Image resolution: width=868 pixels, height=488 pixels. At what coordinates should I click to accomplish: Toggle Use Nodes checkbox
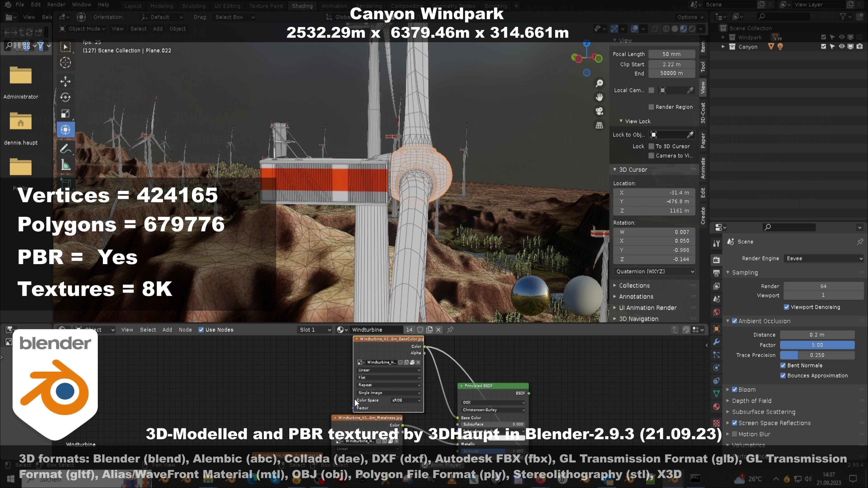click(x=201, y=330)
